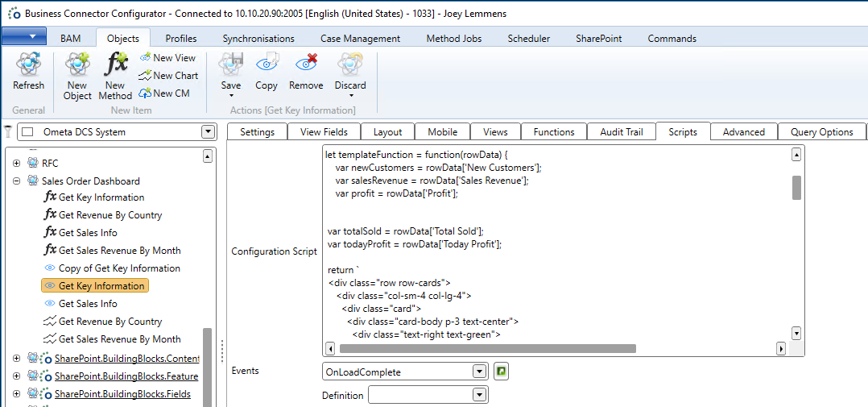Click New View in the ribbon

coord(167,57)
